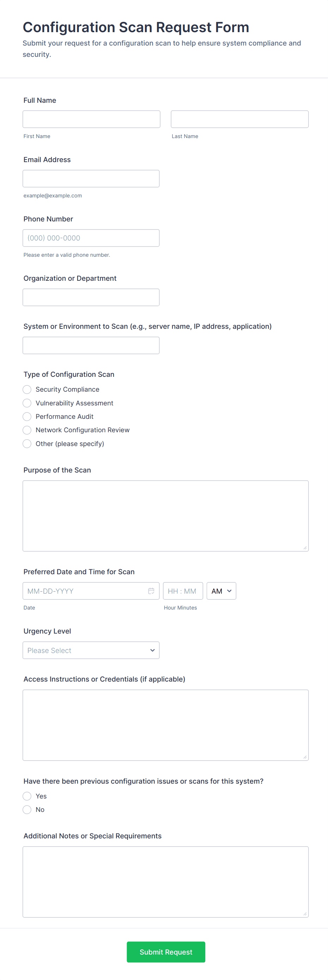Focus the First Name input field
The image size is (328, 980).
[91, 119]
